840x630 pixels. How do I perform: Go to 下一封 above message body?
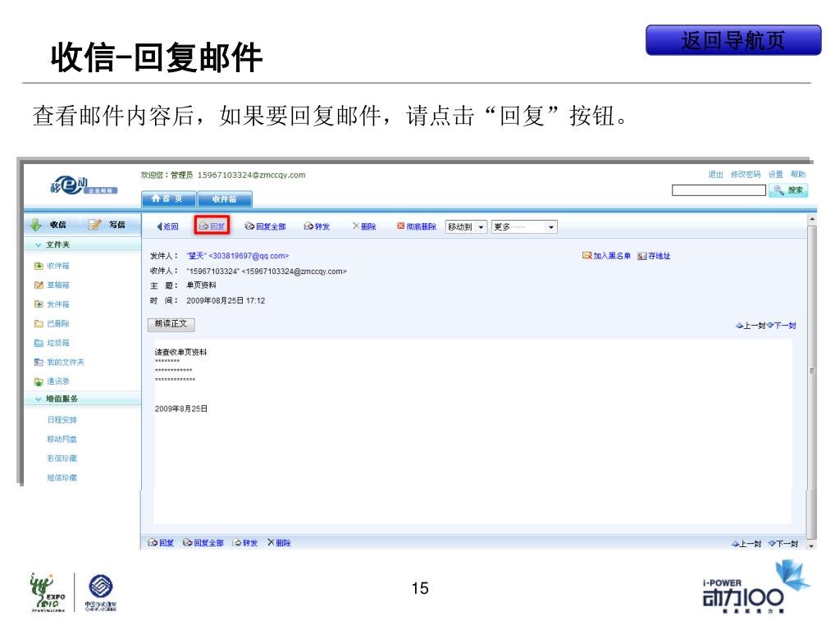pos(782,325)
